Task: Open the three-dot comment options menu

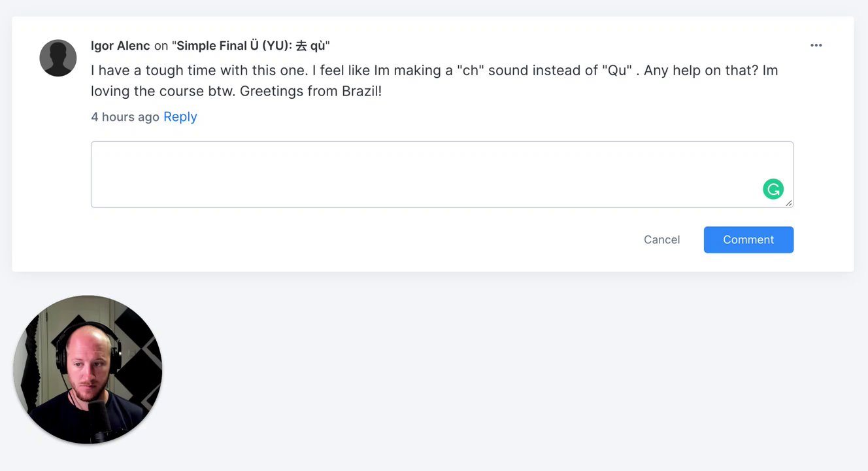Action: click(816, 45)
